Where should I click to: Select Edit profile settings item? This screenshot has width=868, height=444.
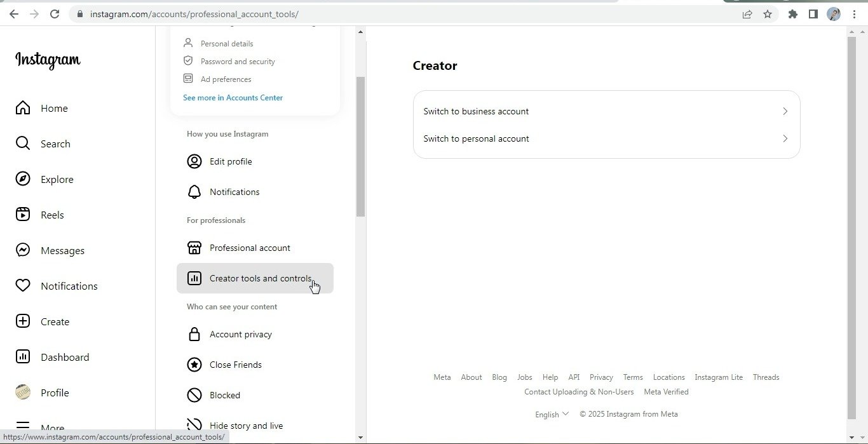255,161
